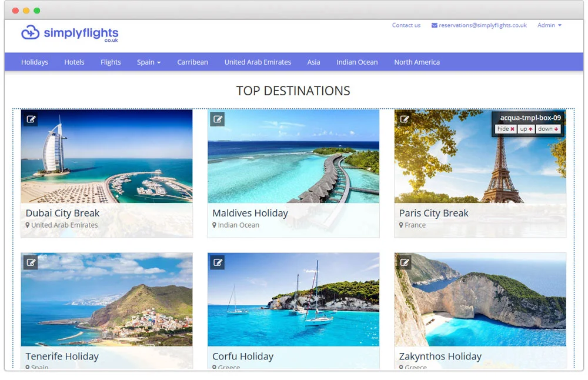Open the Admin dropdown menu

[x=549, y=25]
